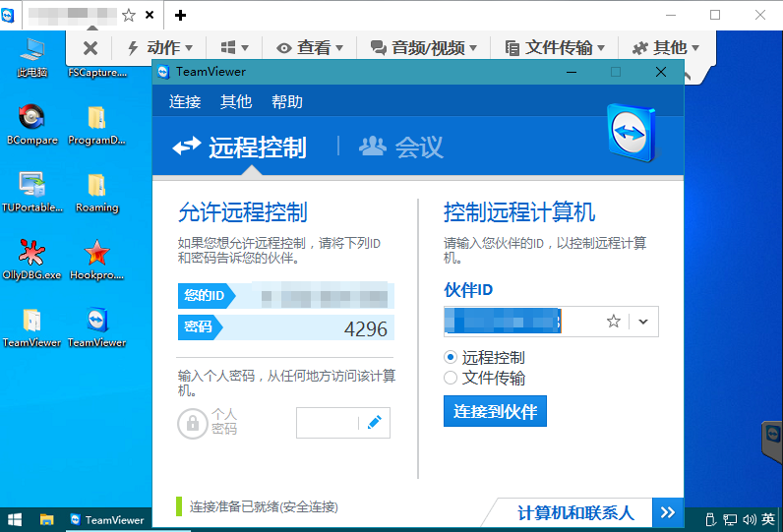The height and width of the screenshot is (532, 783).
Task: Close the session tab
Action: (150, 16)
